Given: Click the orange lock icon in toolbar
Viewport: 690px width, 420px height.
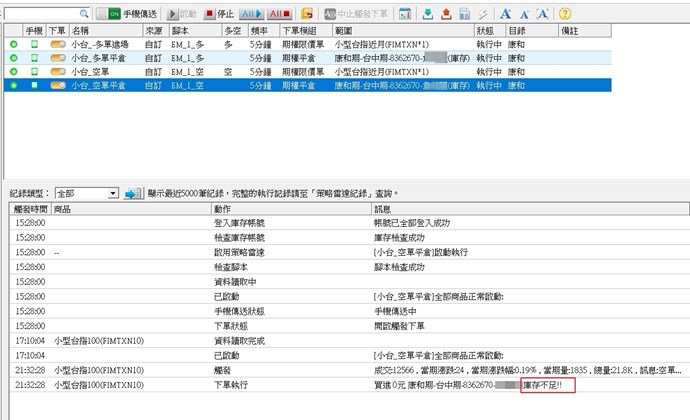Looking at the screenshot, I should pyautogui.click(x=306, y=14).
